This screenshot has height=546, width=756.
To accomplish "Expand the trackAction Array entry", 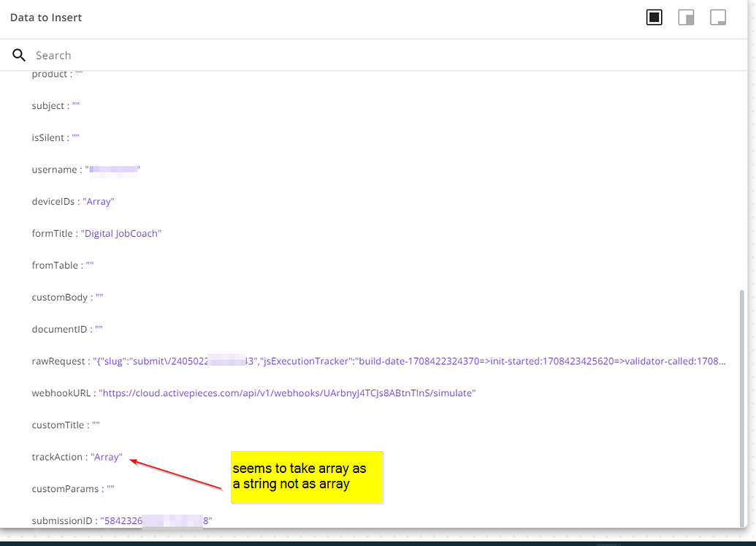I will (107, 456).
